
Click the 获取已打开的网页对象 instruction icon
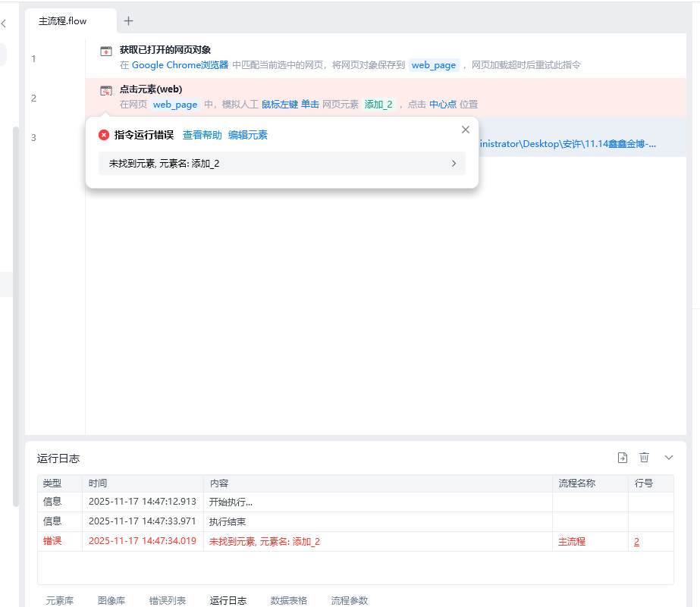click(x=106, y=52)
